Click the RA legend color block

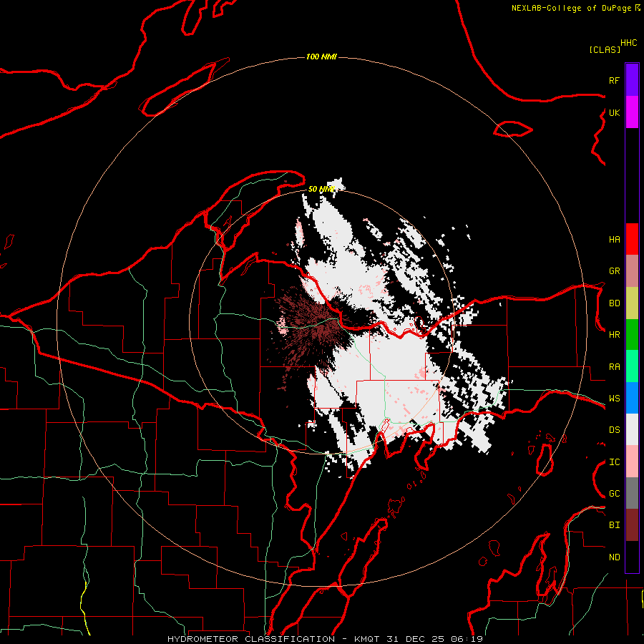[x=632, y=366]
